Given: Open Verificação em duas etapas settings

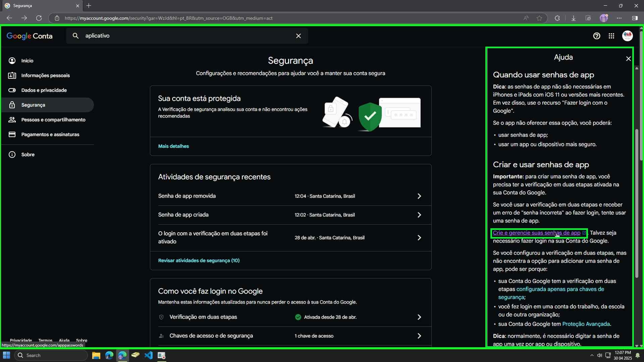Looking at the screenshot, I should pyautogui.click(x=290, y=317).
